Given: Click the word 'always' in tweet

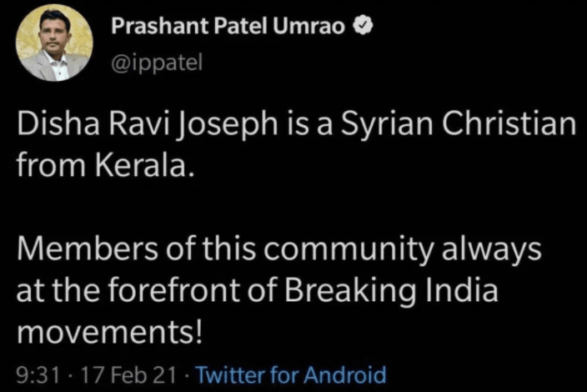Looking at the screenshot, I should coord(492,249).
